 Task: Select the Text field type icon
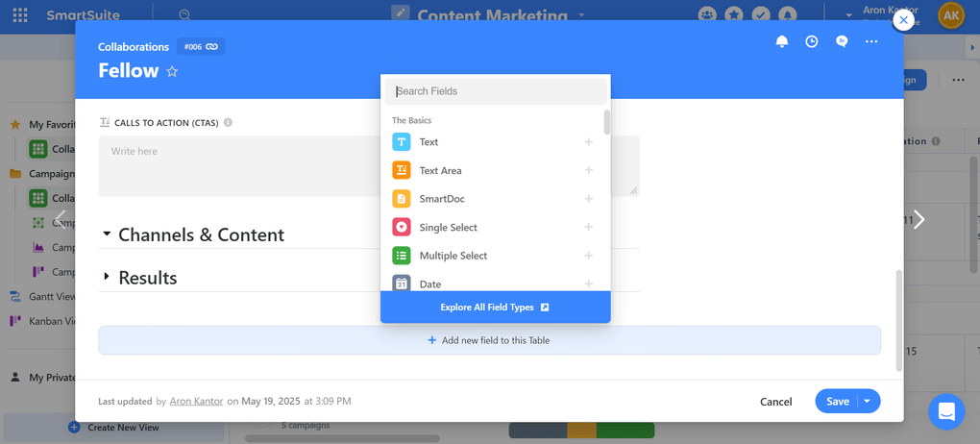pyautogui.click(x=402, y=142)
